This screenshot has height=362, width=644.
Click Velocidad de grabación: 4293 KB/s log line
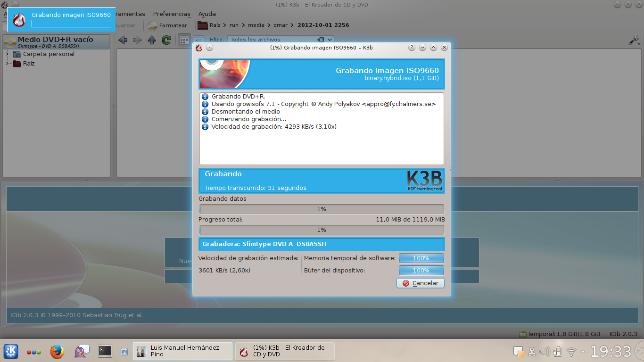274,127
